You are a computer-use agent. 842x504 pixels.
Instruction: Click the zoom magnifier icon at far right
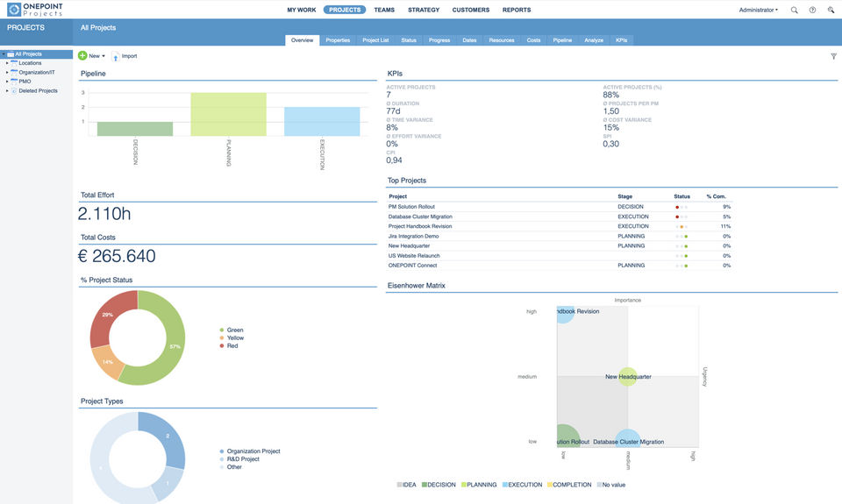click(x=831, y=10)
